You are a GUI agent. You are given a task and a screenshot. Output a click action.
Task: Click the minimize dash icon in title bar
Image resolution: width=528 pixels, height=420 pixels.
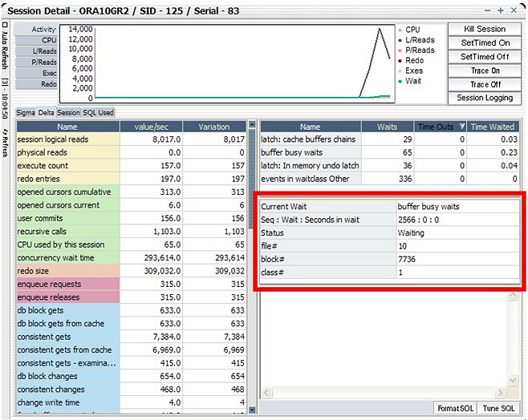tap(487, 10)
